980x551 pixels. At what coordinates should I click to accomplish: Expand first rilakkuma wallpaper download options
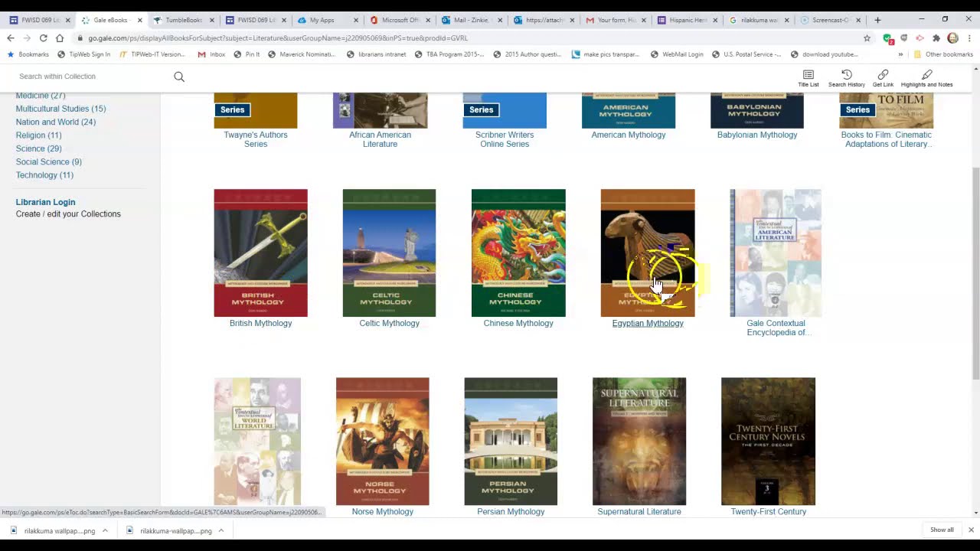click(105, 530)
